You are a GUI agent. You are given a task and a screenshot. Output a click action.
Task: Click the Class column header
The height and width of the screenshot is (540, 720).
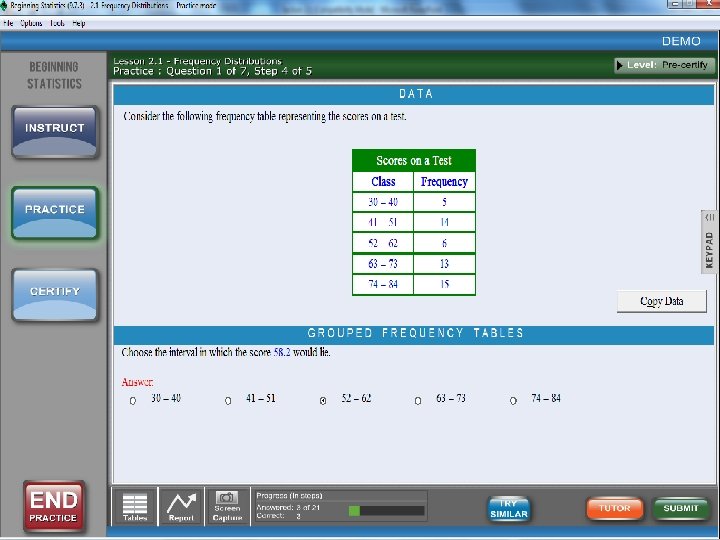pyautogui.click(x=383, y=182)
